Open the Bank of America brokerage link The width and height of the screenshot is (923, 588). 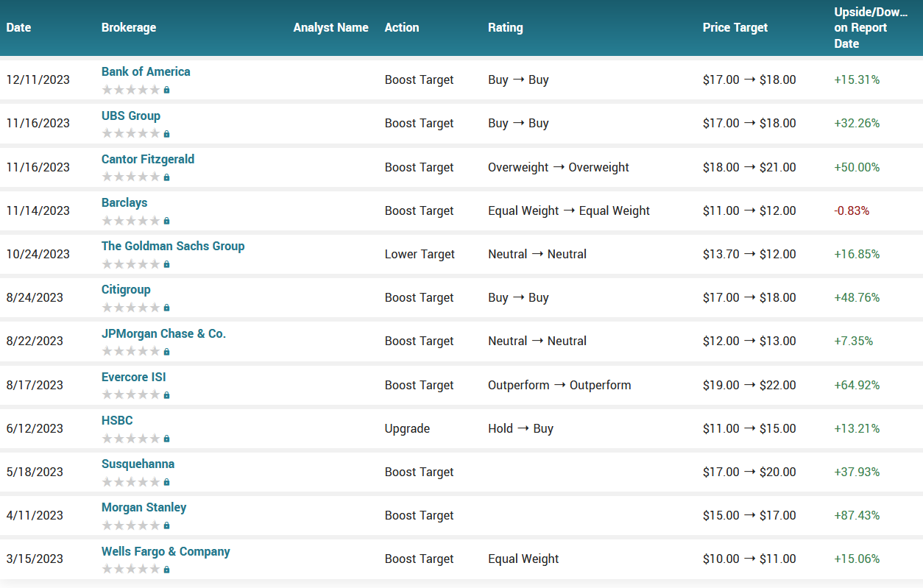point(146,71)
